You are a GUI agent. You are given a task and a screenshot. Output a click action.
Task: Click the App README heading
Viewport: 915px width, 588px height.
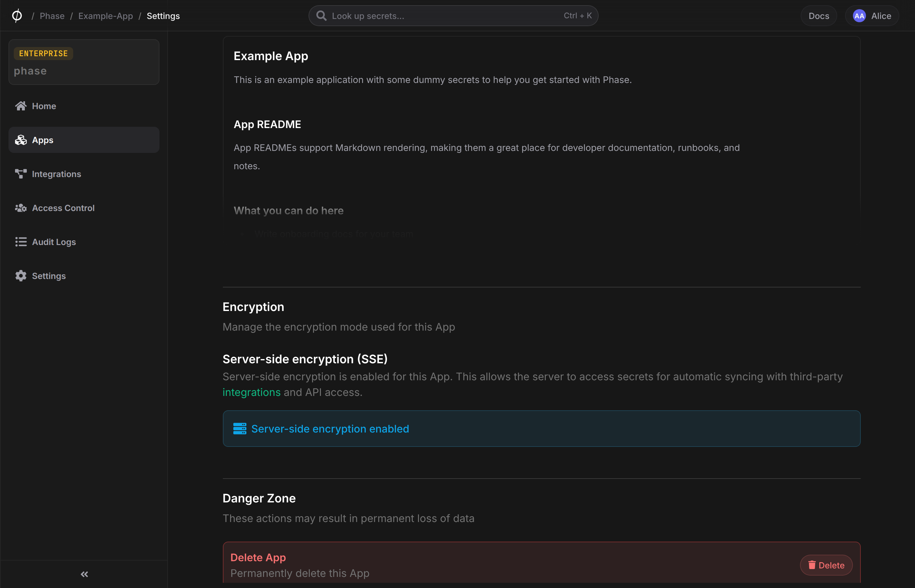click(267, 124)
